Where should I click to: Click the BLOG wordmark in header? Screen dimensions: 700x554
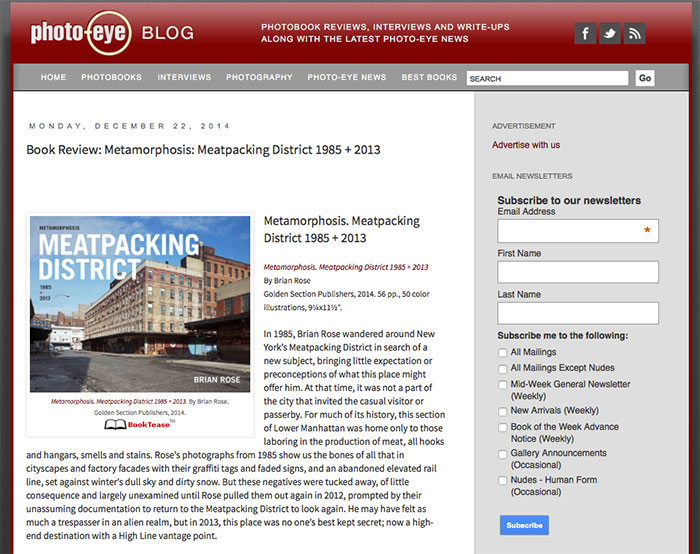coord(168,33)
